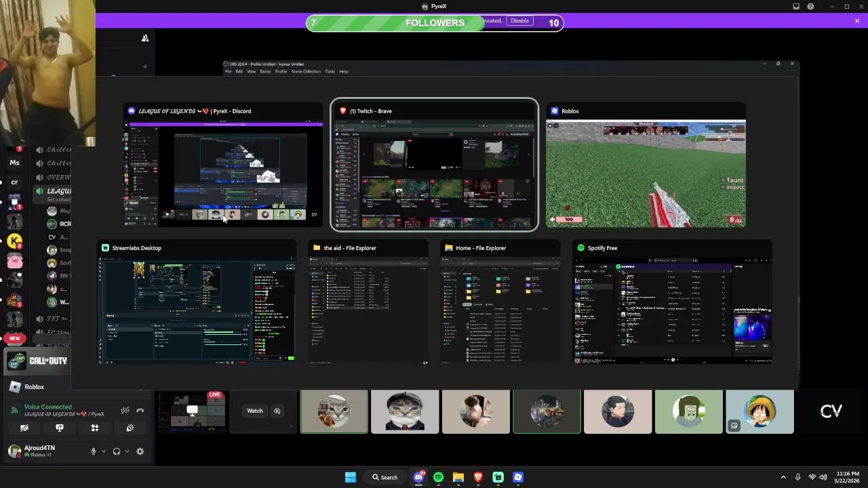Open the Tools menu in OBS

(330, 71)
